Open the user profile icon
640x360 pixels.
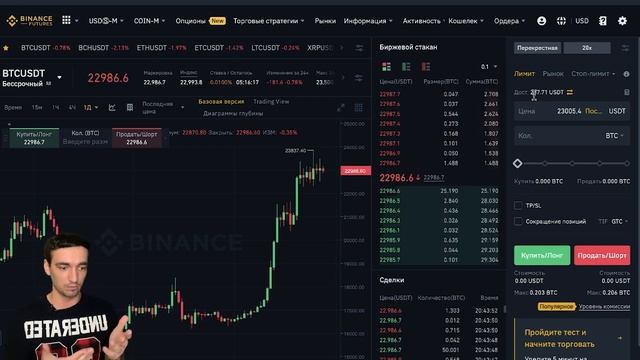click(x=541, y=21)
